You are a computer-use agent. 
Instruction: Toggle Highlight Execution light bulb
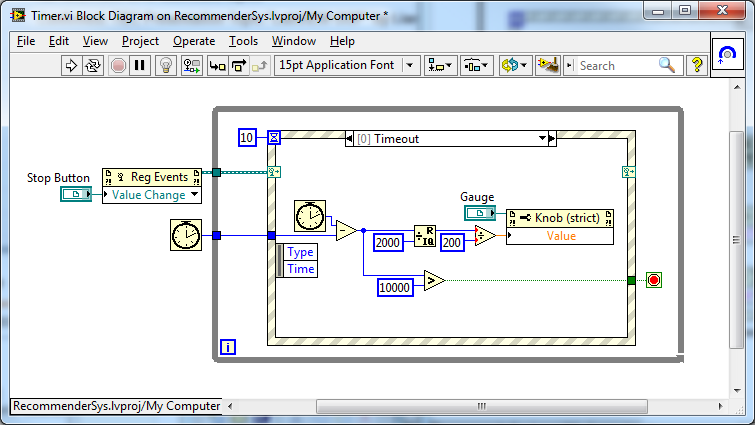click(166, 66)
